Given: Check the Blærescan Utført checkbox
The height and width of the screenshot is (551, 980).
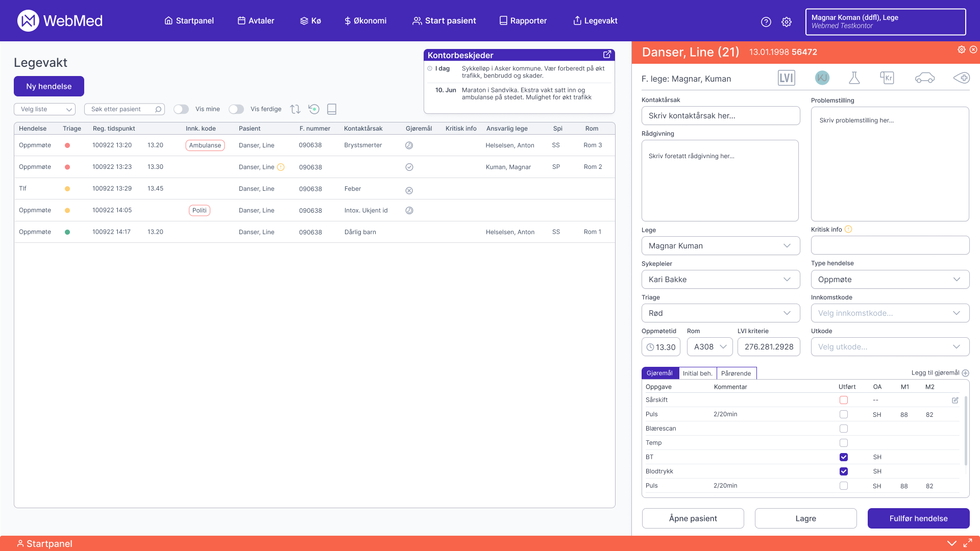Looking at the screenshot, I should 843,429.
